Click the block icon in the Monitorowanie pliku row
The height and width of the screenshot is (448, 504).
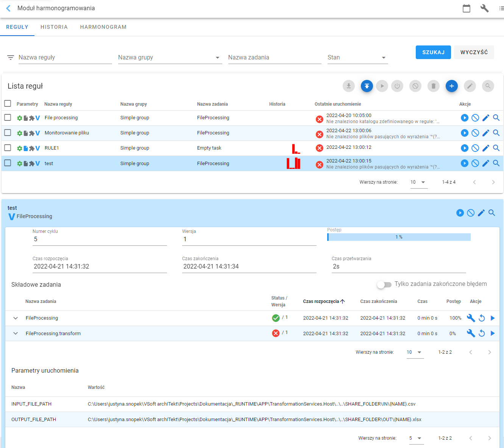pos(475,133)
